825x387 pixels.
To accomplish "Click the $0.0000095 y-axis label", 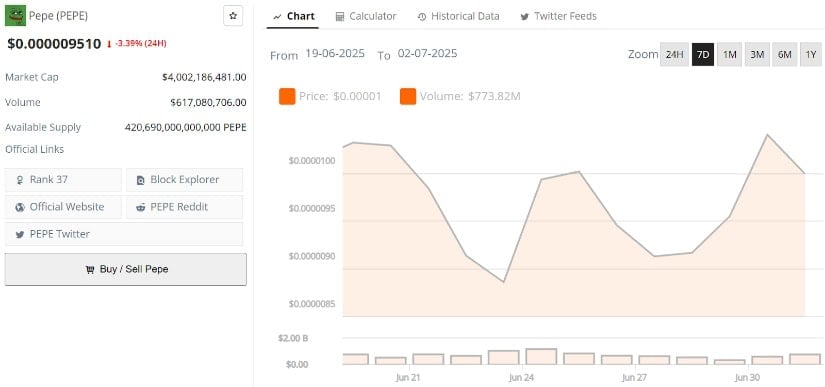I will (x=312, y=208).
